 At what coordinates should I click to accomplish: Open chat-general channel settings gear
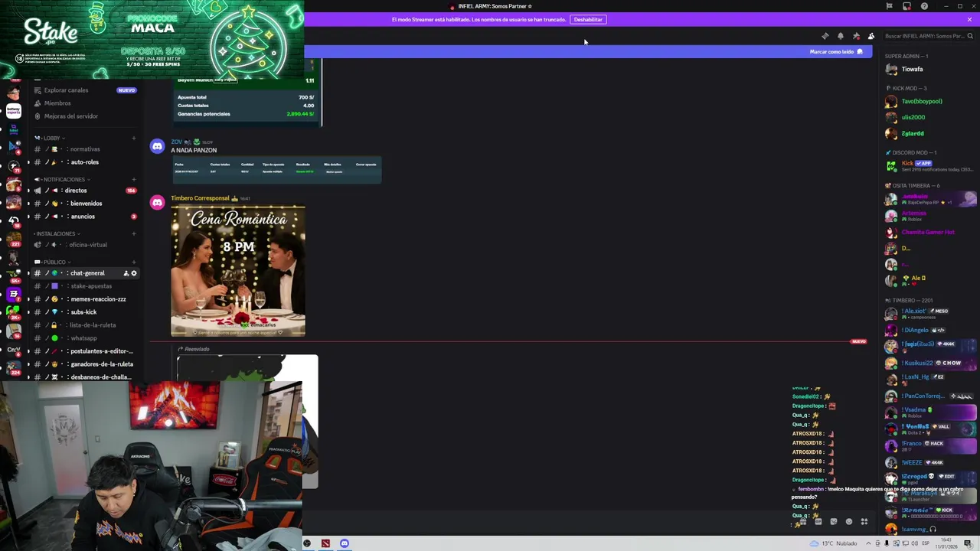coord(134,273)
